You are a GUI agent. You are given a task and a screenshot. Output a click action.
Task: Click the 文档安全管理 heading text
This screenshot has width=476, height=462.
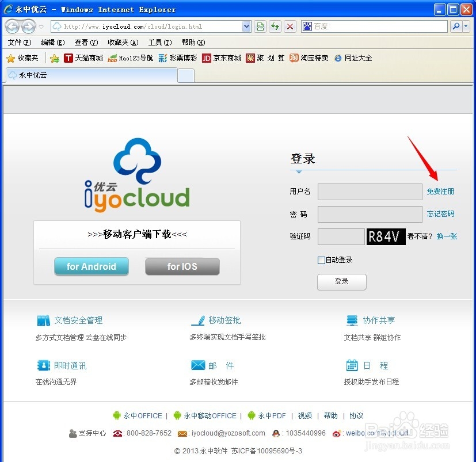[x=78, y=320]
